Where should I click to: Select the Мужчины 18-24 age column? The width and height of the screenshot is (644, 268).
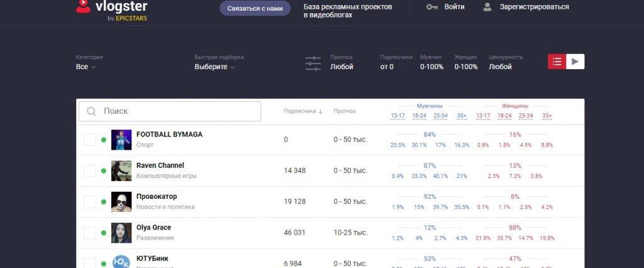(419, 116)
